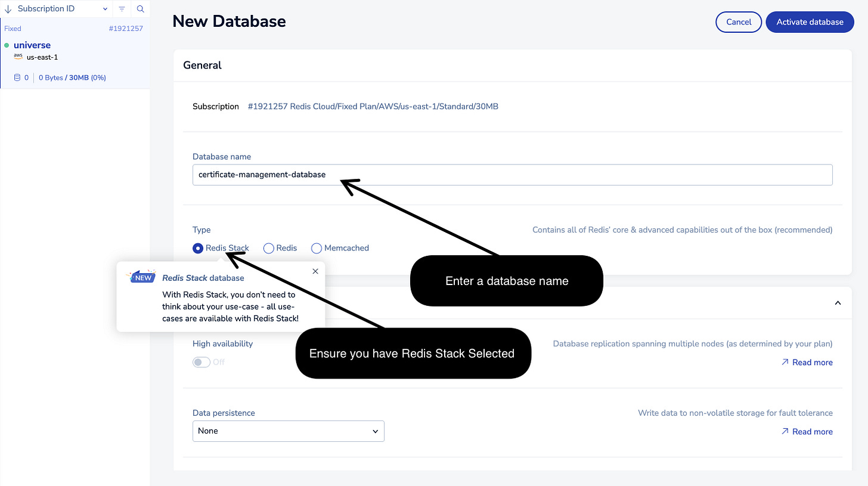This screenshot has height=486, width=868.
Task: Click the AWS logo under universe
Action: (x=18, y=57)
